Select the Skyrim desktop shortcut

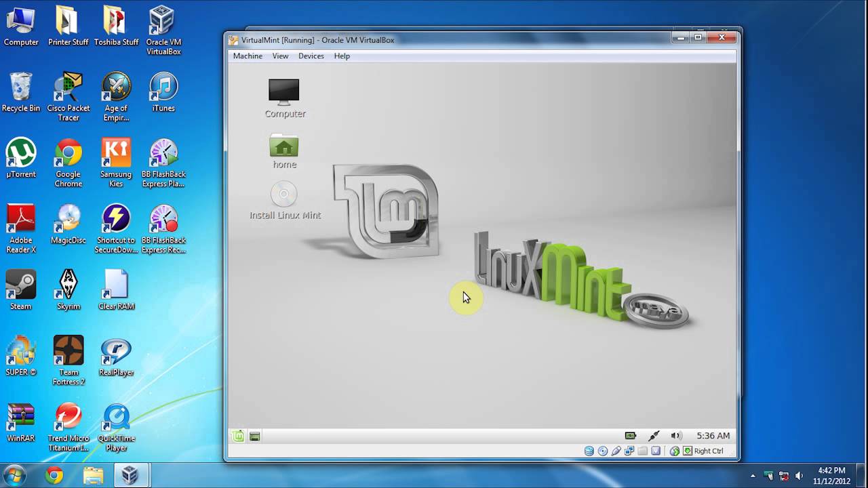tap(68, 290)
